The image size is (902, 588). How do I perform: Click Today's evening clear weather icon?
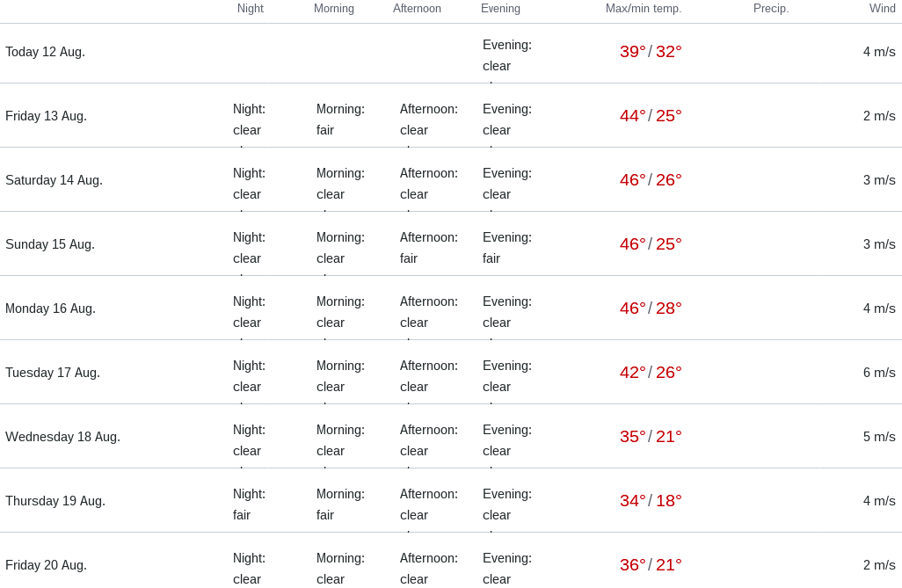[x=507, y=55]
